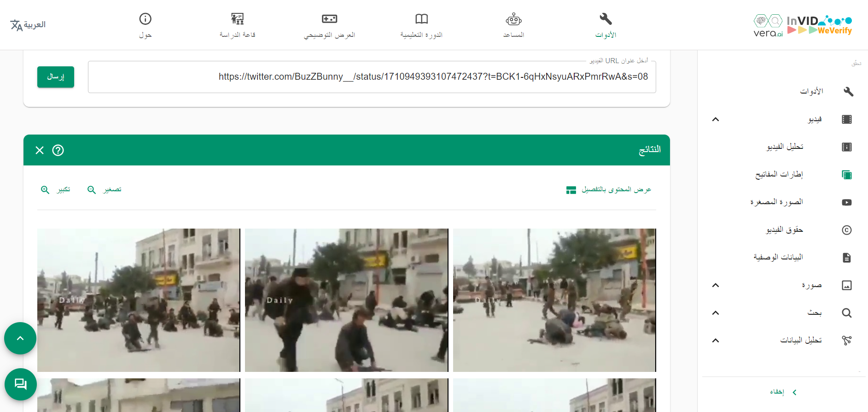Click the تحليل البيانات label in sidebar
The width and height of the screenshot is (868, 412).
tap(801, 340)
